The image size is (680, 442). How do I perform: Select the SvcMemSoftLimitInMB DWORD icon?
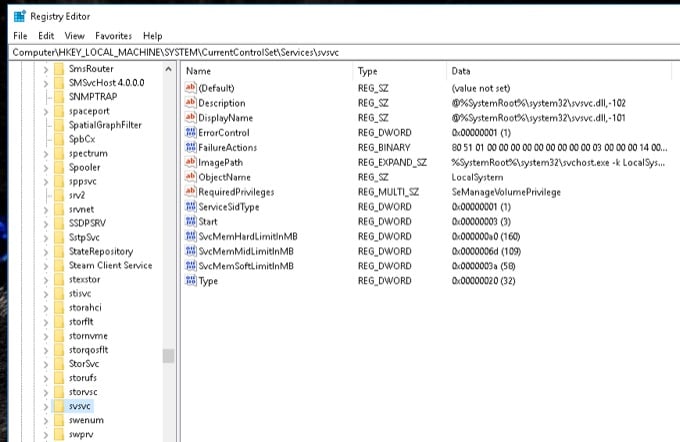(x=190, y=265)
